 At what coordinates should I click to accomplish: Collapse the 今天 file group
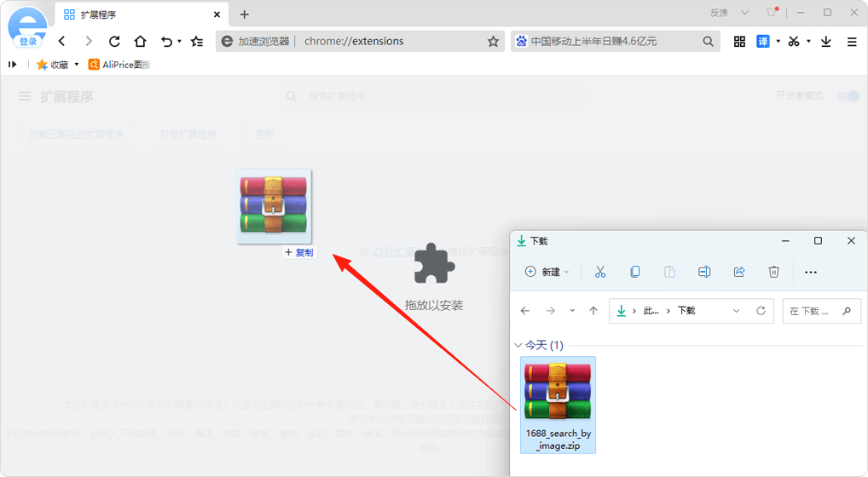pyautogui.click(x=518, y=345)
